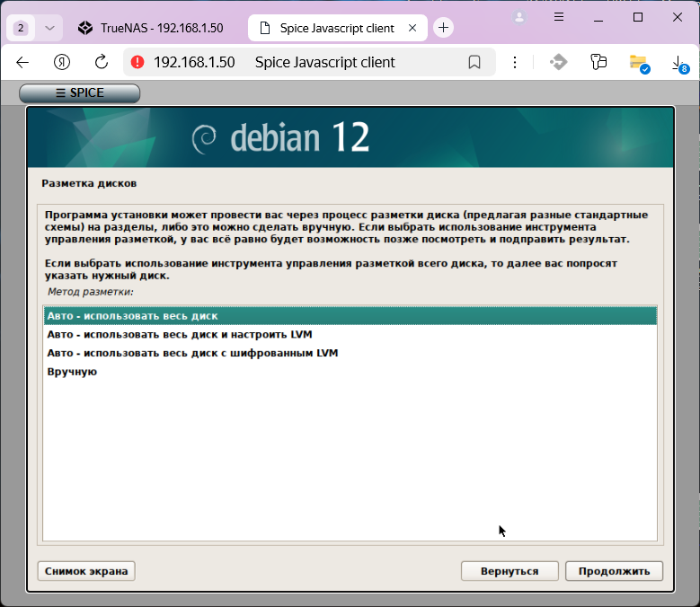Screen dimensions: 700x607
Task: Reload the page
Action: (x=102, y=63)
